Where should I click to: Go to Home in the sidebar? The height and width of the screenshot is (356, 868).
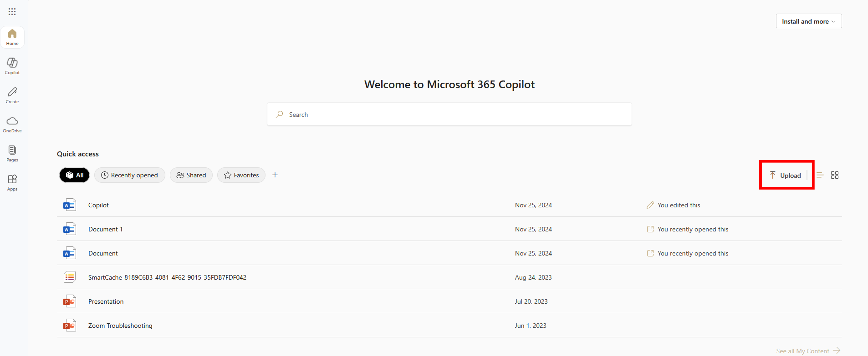tap(12, 37)
